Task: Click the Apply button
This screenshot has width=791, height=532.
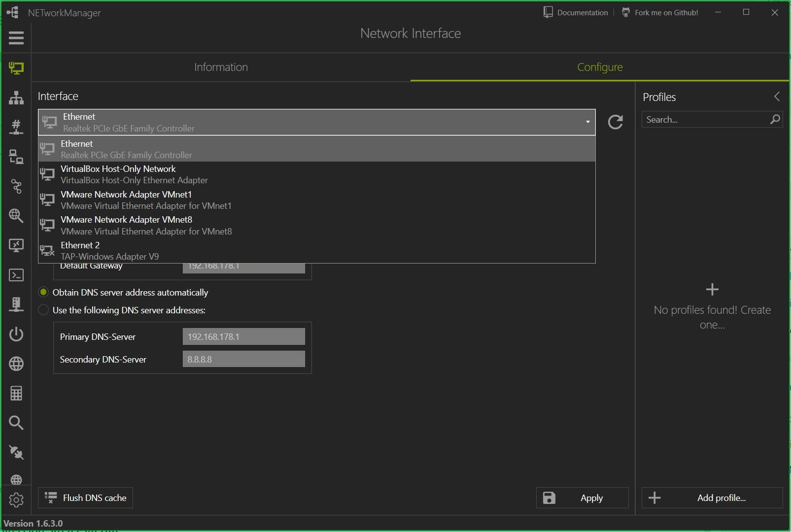Action: 582,498
